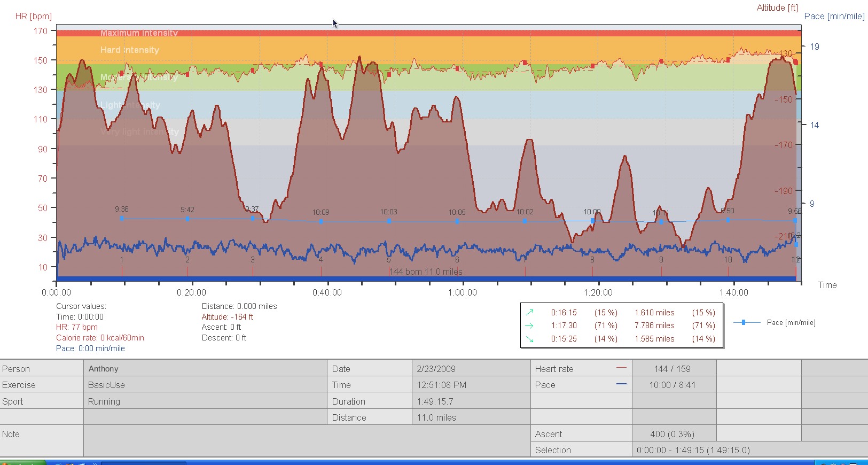
Task: Select the red Heart rate line swatch
Action: point(621,368)
